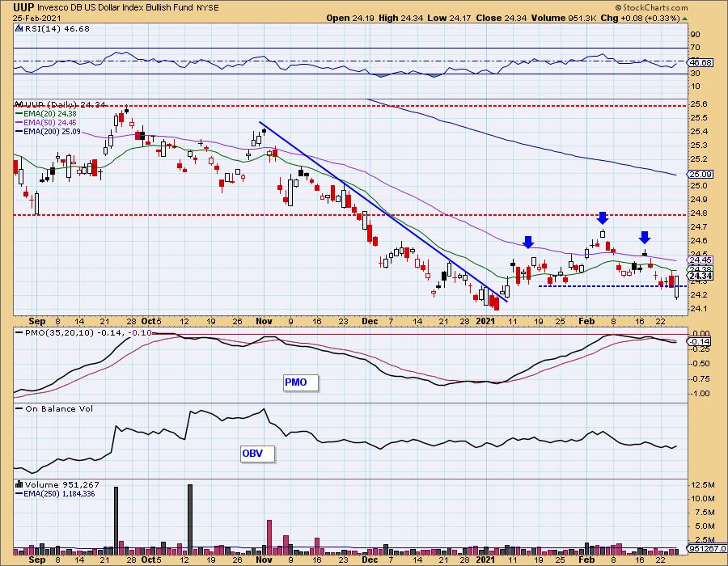
Task: Click the blue PMO annotation box
Action: coord(300,382)
